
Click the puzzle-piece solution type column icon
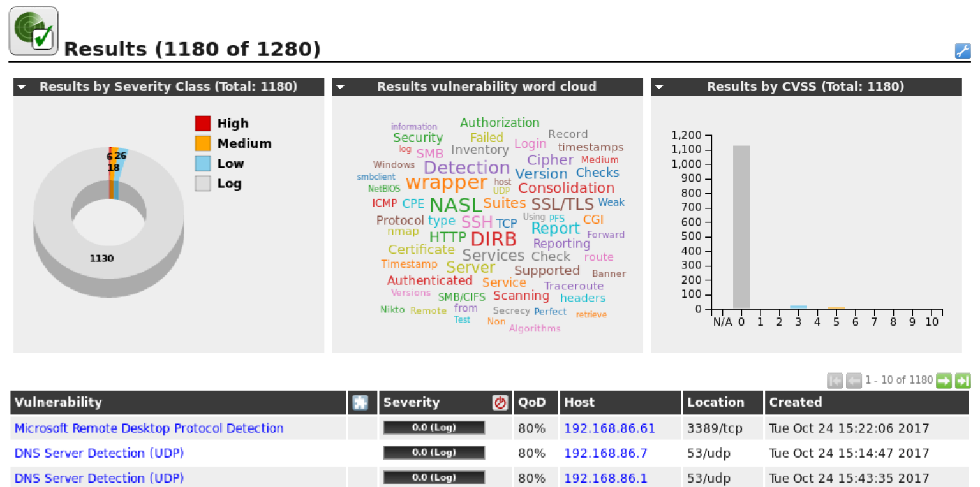(362, 402)
